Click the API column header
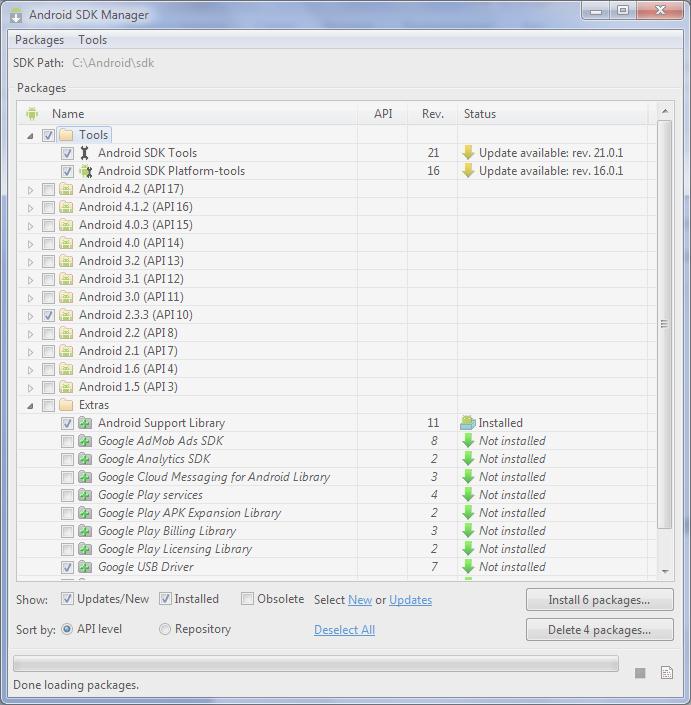 coord(383,114)
